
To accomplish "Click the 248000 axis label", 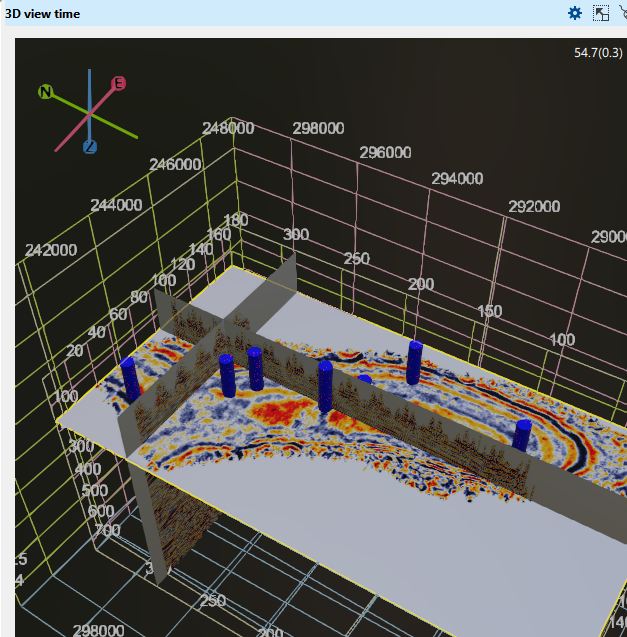I will [228, 128].
